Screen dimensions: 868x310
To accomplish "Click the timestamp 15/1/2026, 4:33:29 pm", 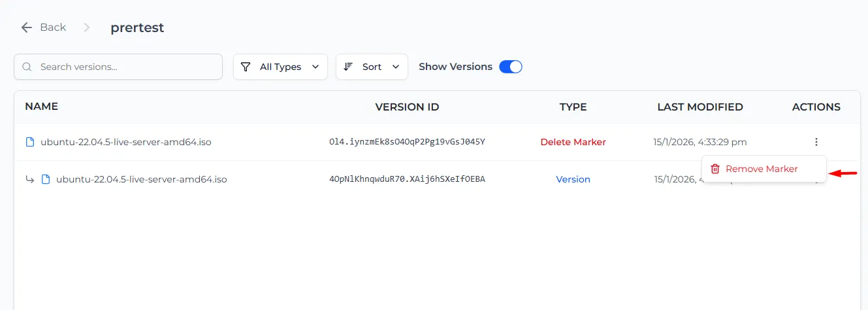I will pyautogui.click(x=700, y=142).
